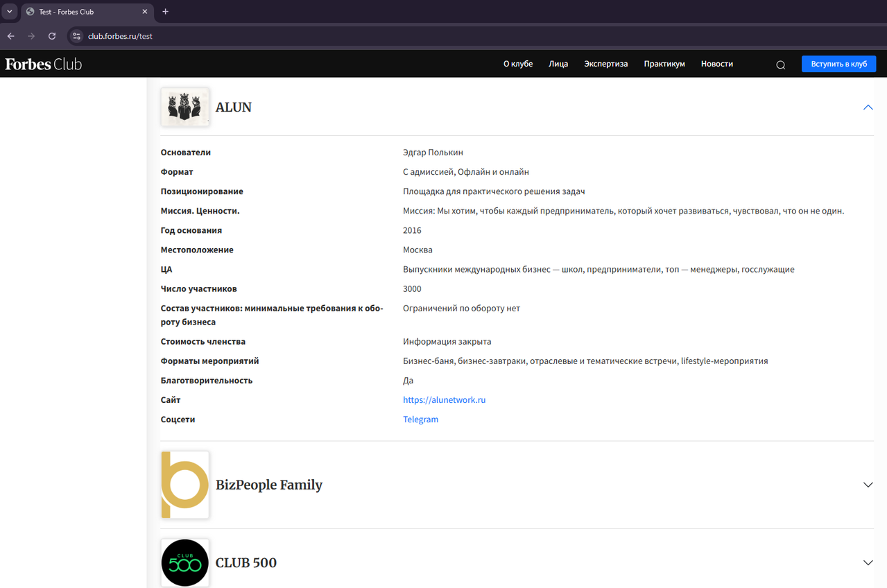
Task: Click the Местоположение label
Action: (197, 250)
